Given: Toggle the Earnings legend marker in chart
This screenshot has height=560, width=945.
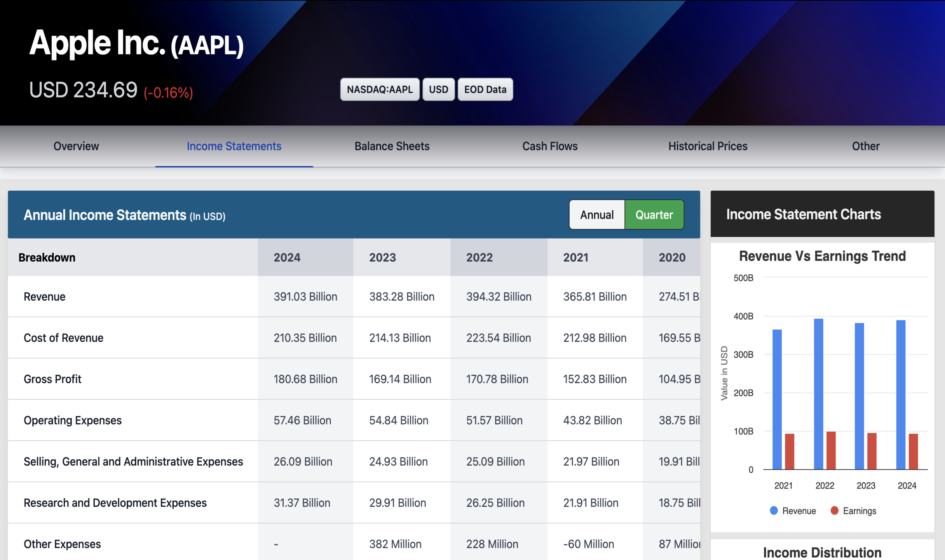Looking at the screenshot, I should pyautogui.click(x=834, y=511).
